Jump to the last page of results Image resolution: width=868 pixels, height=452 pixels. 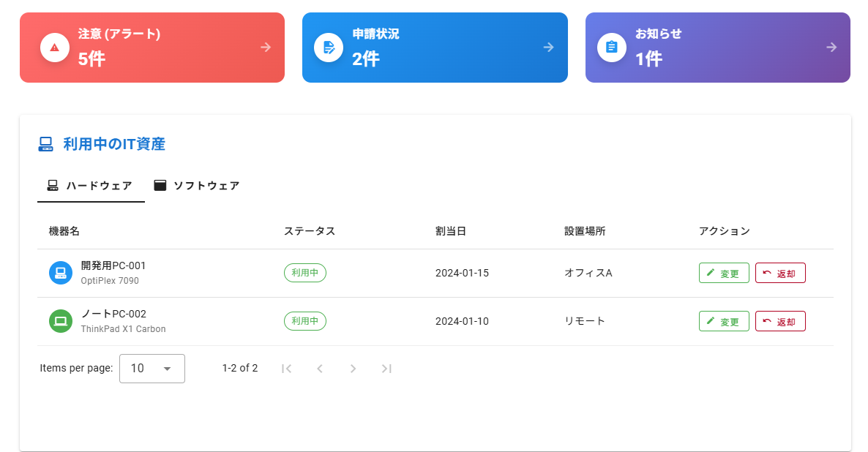tap(386, 369)
